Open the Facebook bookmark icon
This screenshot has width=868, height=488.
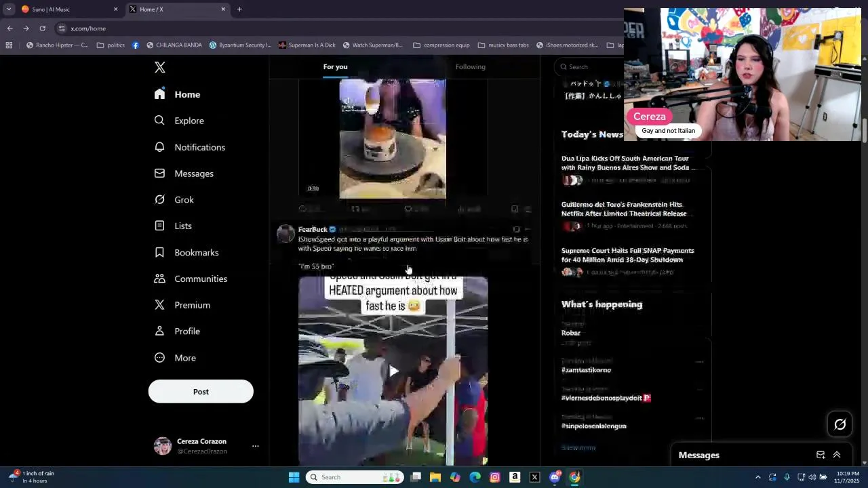(136, 45)
